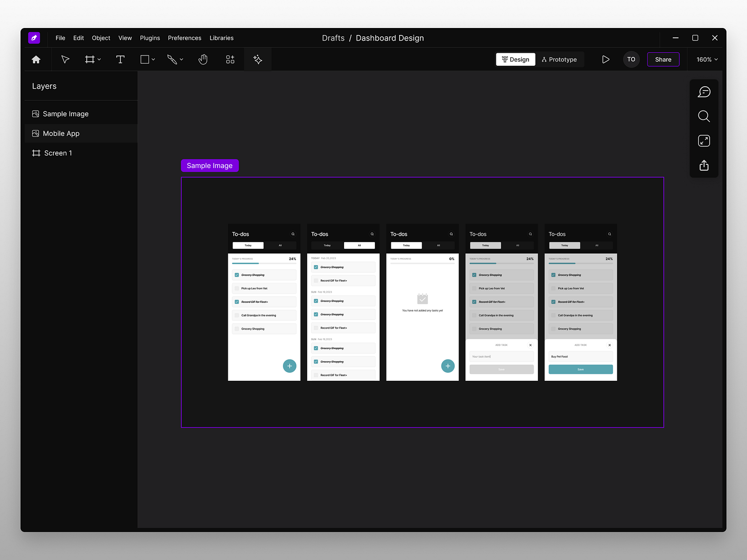Screen dimensions: 747x560
Task: Open the search icon on right sidebar
Action: point(704,116)
